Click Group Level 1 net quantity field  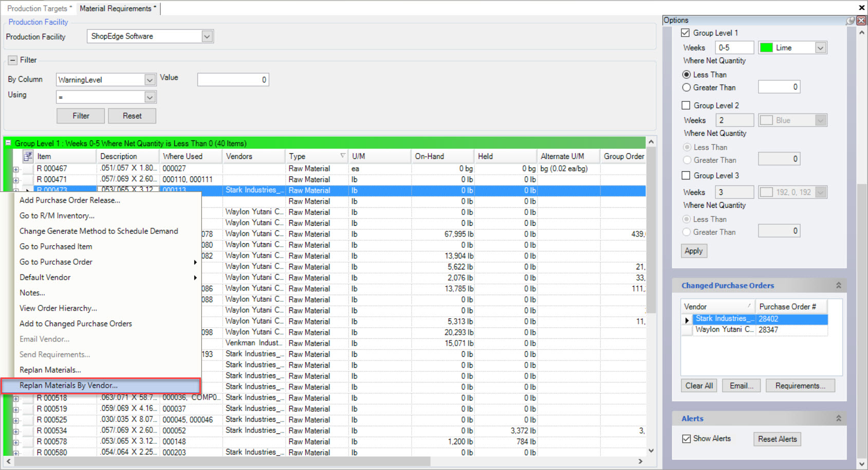(779, 87)
